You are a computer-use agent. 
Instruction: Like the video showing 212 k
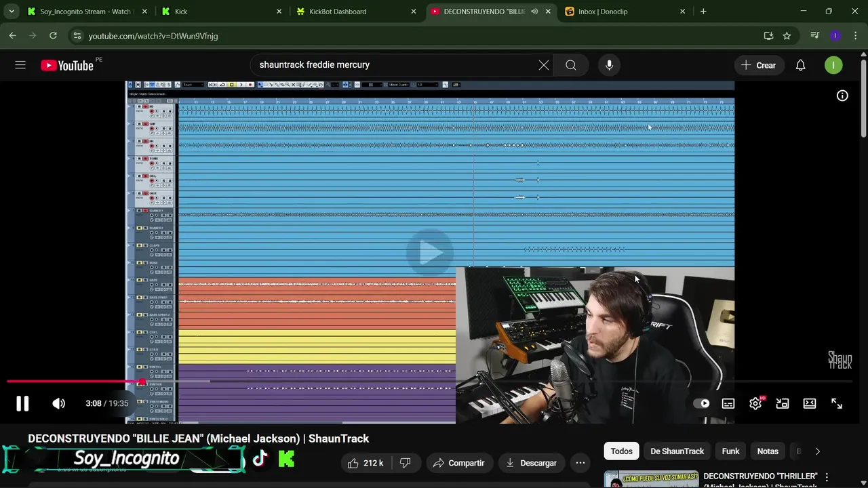point(366,463)
